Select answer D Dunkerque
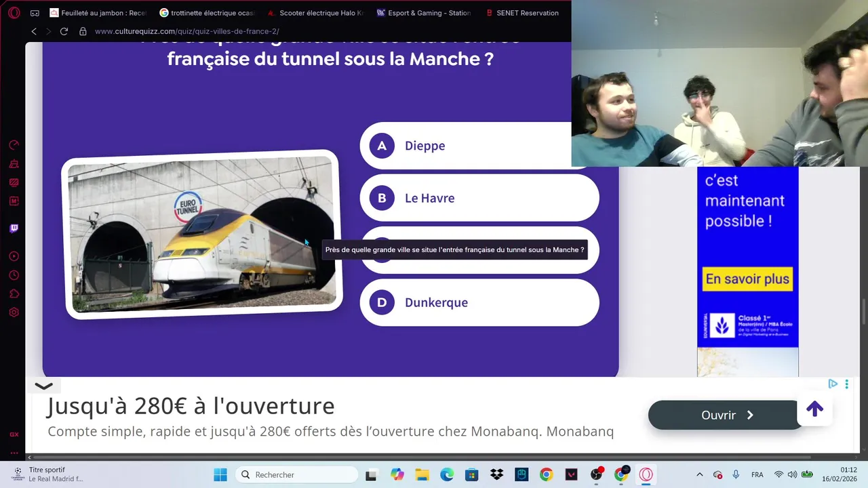This screenshot has height=488, width=868. 479,302
